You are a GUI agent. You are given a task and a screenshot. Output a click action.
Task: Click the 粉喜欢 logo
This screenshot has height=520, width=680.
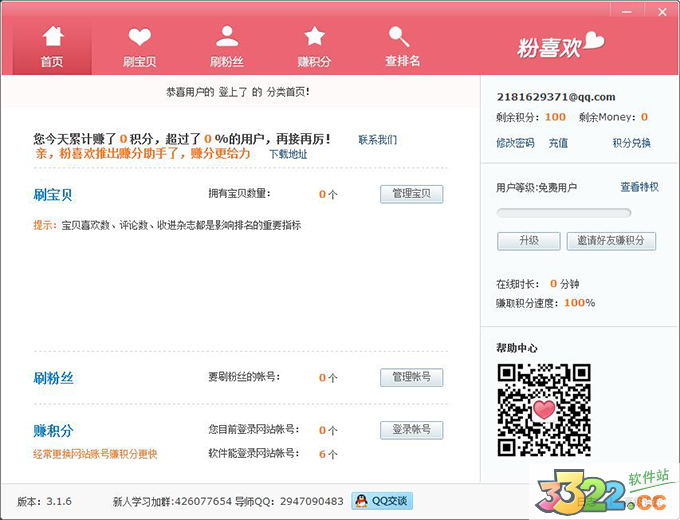[x=559, y=45]
